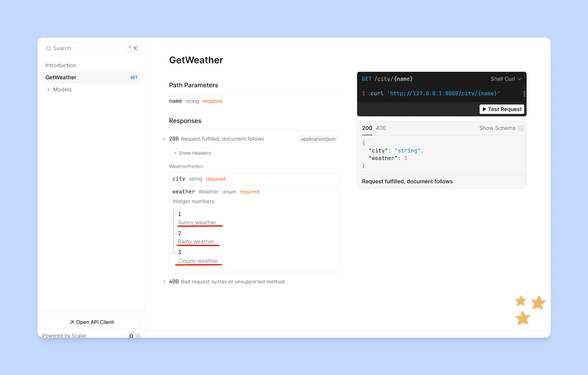Click the code block vertical scrollbar
The height and width of the screenshot is (375, 588).
point(524,94)
